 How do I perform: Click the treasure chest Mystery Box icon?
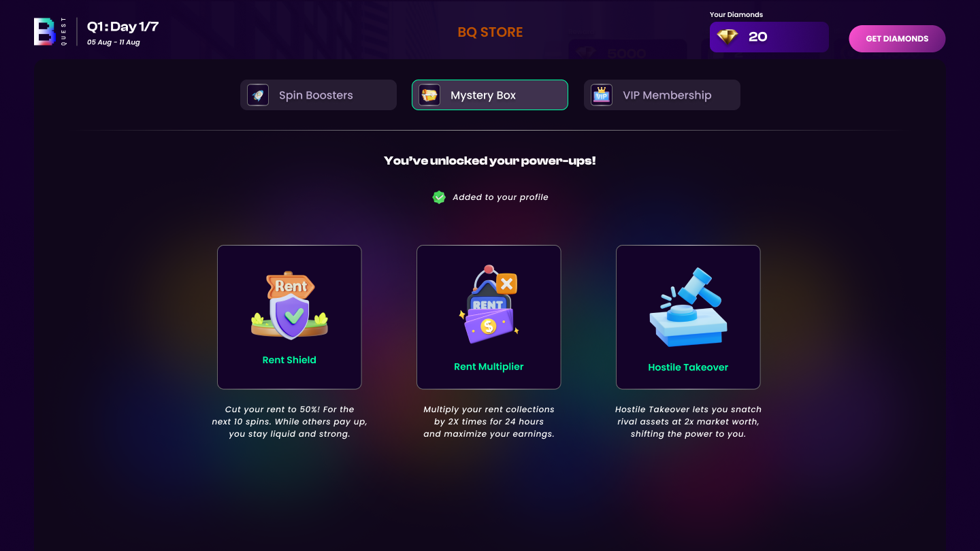[429, 95]
